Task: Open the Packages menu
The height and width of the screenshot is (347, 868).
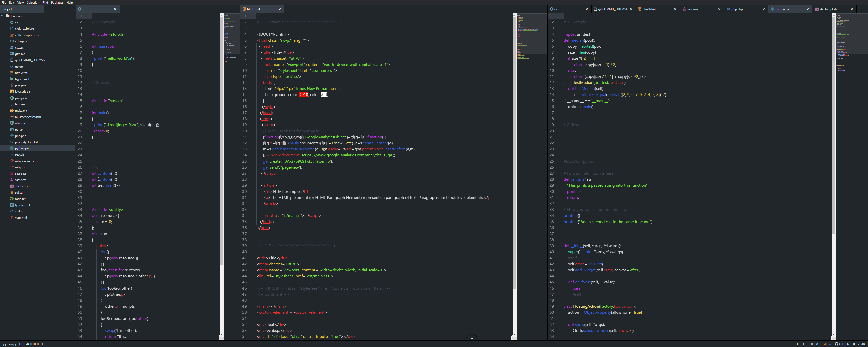Action: pos(57,2)
